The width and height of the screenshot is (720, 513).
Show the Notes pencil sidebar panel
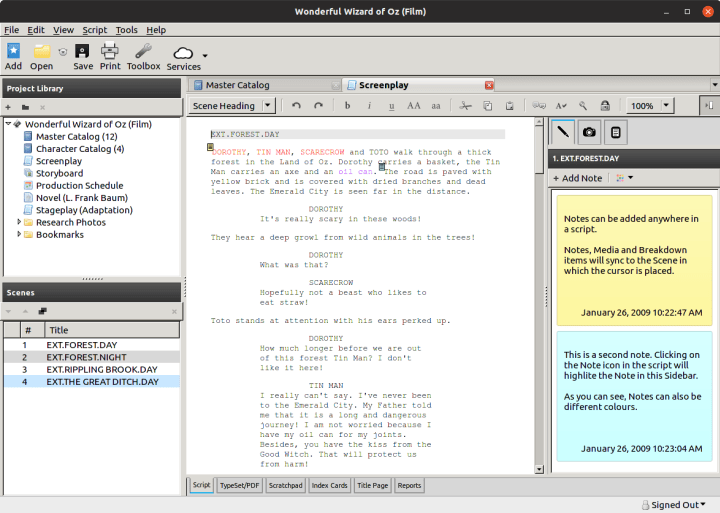pyautogui.click(x=563, y=132)
